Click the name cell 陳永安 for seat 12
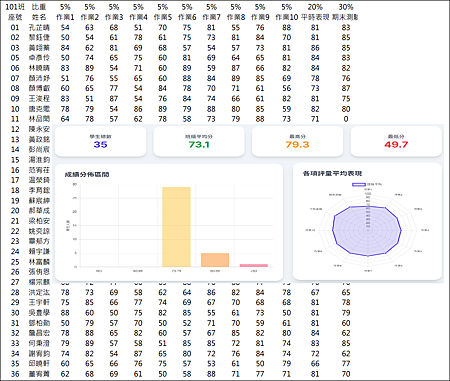The width and height of the screenshot is (450, 381). coord(39,129)
